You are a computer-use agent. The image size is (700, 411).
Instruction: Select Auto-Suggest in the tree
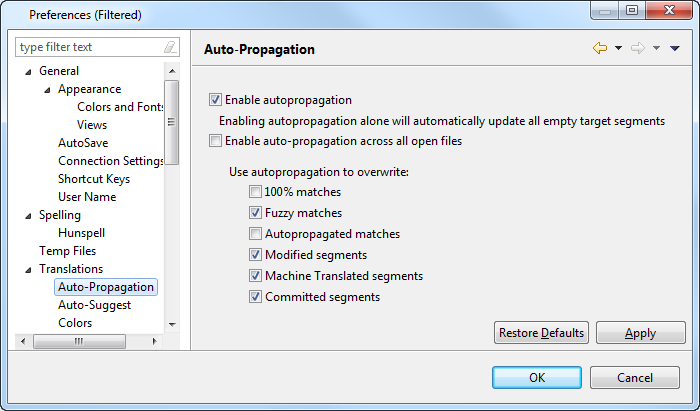(x=94, y=305)
